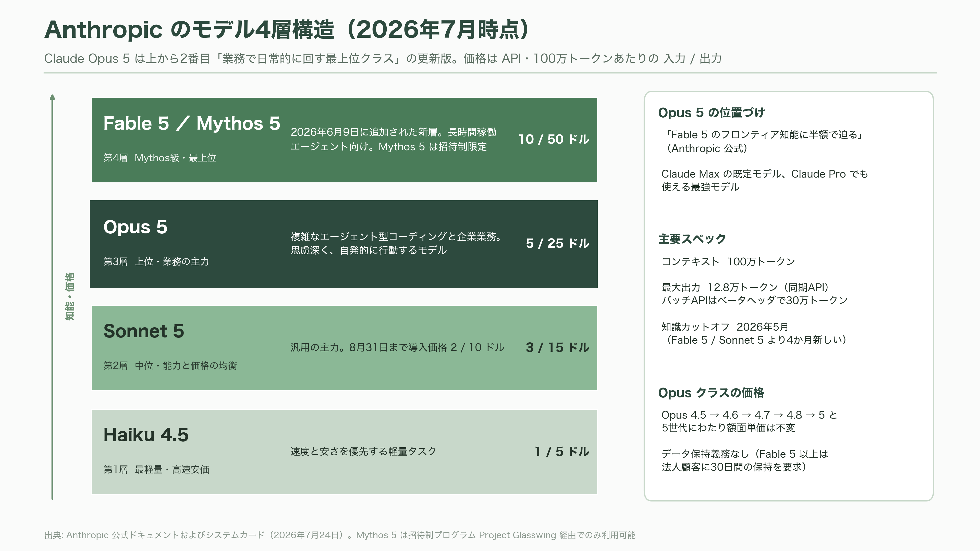Click the spec 'コンテキスト 100万トークン'
Screen dimensions: 980x551
point(728,262)
